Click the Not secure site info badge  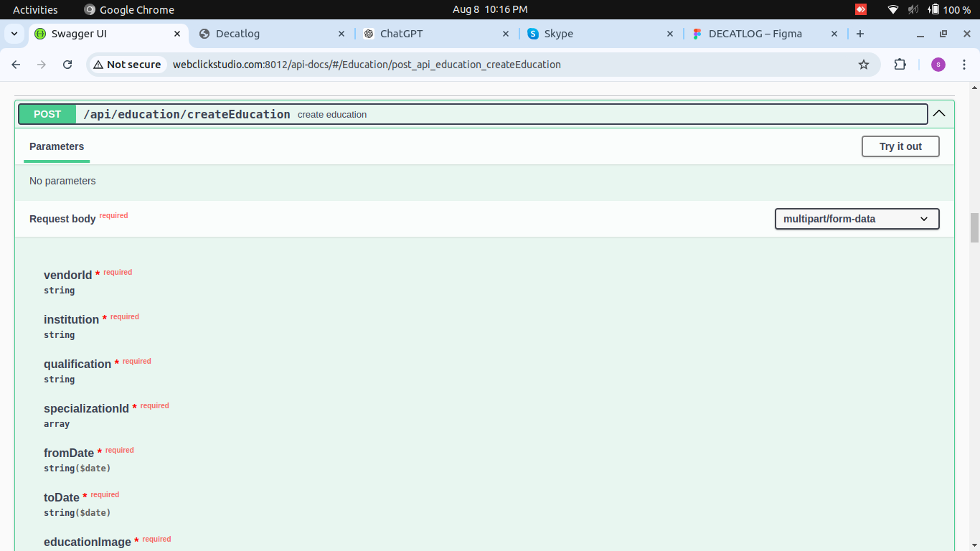coord(127,65)
